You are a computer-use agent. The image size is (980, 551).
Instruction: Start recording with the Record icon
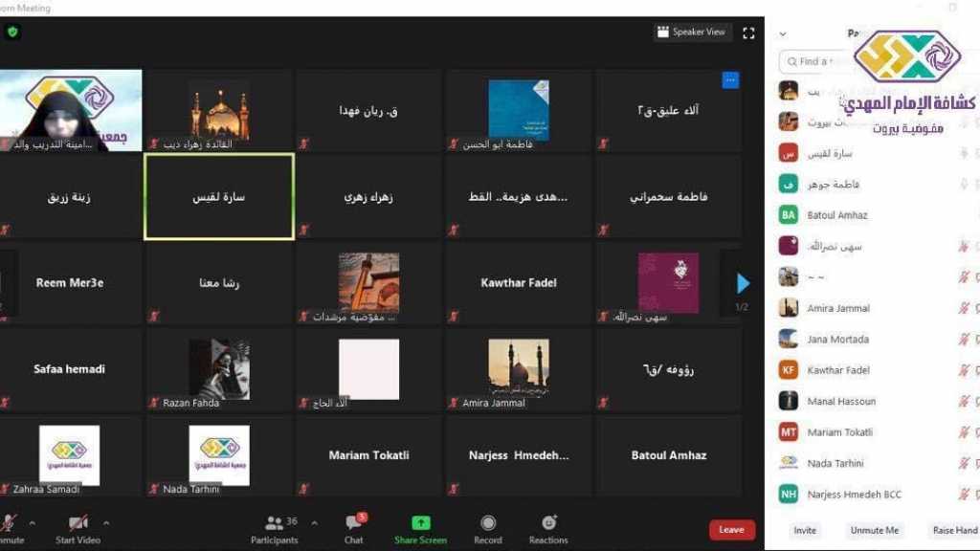click(488, 523)
